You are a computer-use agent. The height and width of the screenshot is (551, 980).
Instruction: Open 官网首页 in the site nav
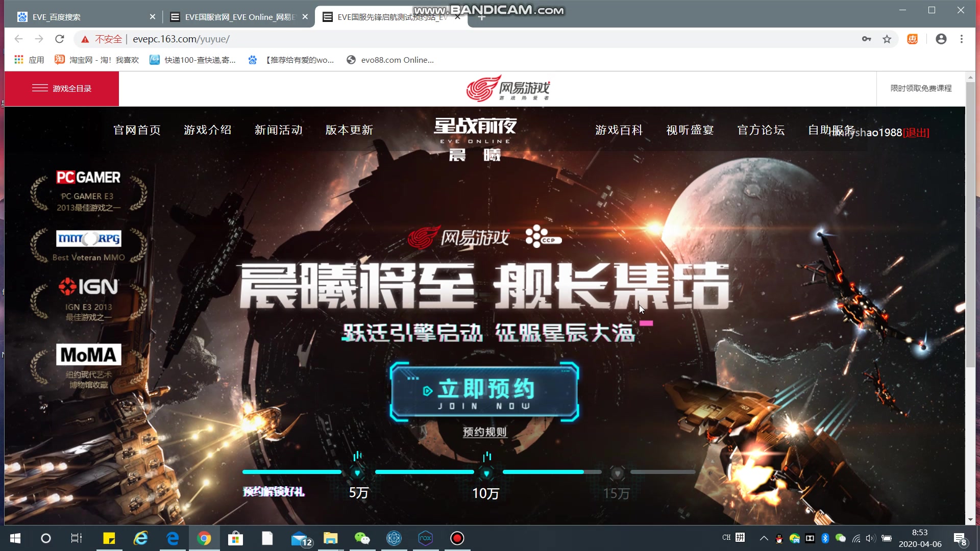[137, 130]
